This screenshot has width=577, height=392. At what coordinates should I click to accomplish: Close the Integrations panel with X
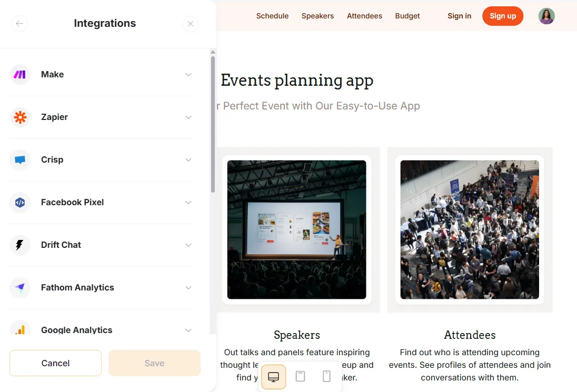191,24
